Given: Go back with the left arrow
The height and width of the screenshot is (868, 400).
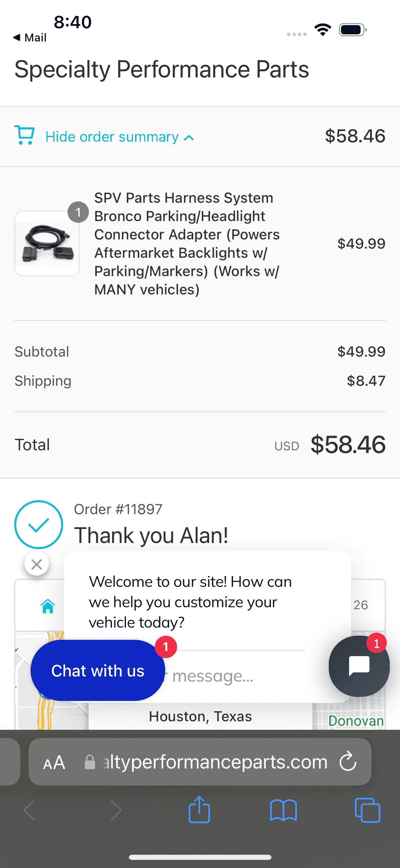Looking at the screenshot, I should (29, 810).
